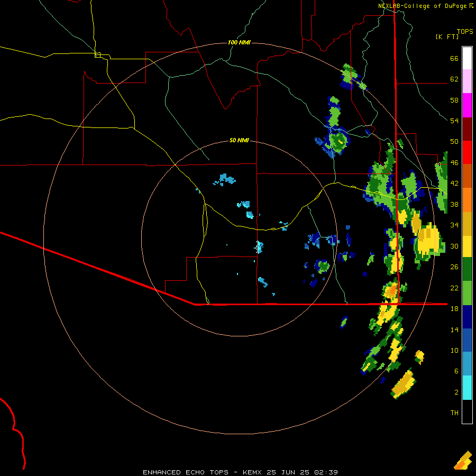This screenshot has width=476, height=476.
Task: Click the legend value "66"
Action: pos(454,58)
